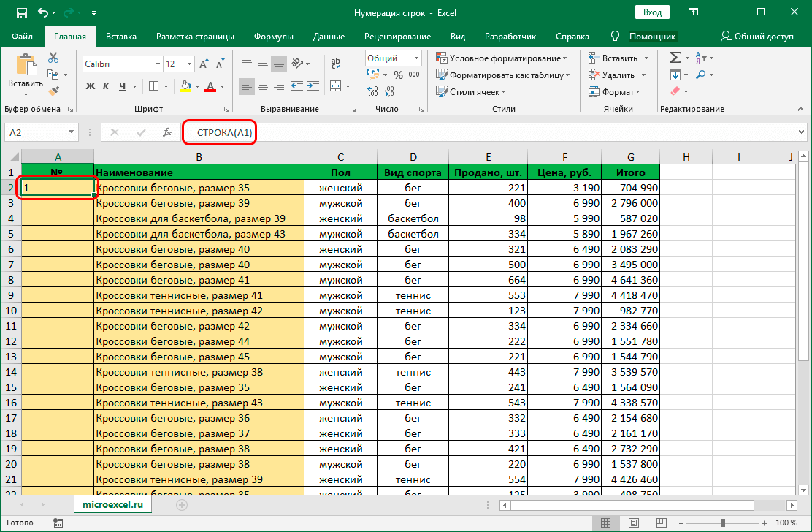The image size is (812, 532).
Task: Click the Cut scissors icon
Action: pyautogui.click(x=53, y=58)
